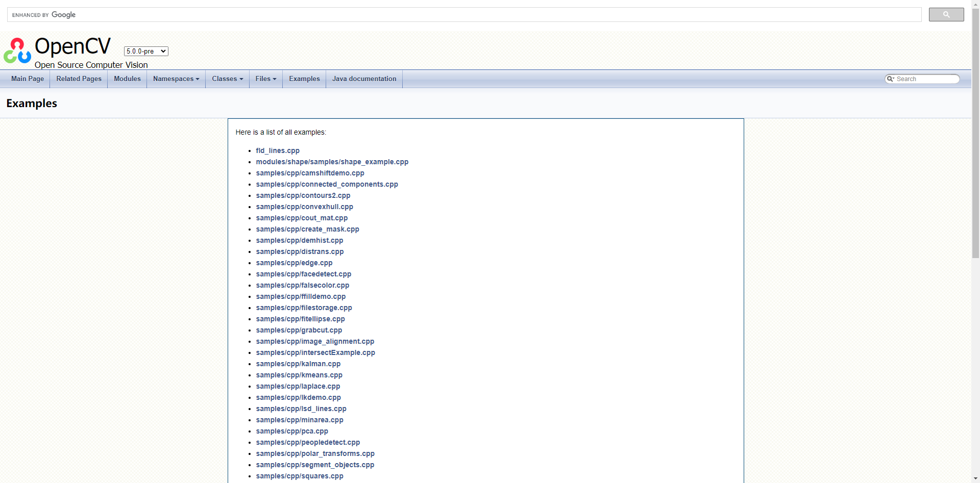This screenshot has width=980, height=483.
Task: Open samples/cpp/facedetect.cpp link
Action: (x=304, y=274)
